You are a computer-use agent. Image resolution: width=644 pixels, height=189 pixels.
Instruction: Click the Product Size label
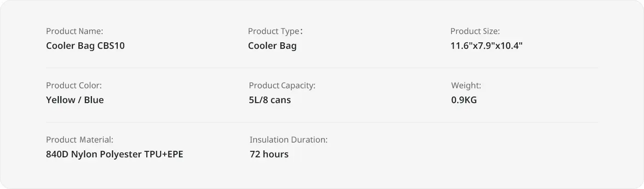coord(475,31)
